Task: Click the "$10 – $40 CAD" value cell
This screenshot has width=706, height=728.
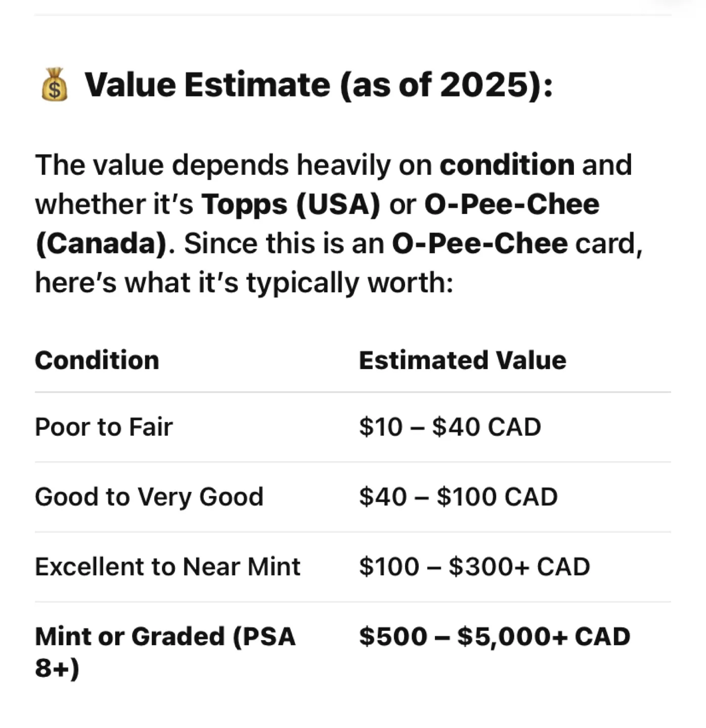Action: (450, 427)
